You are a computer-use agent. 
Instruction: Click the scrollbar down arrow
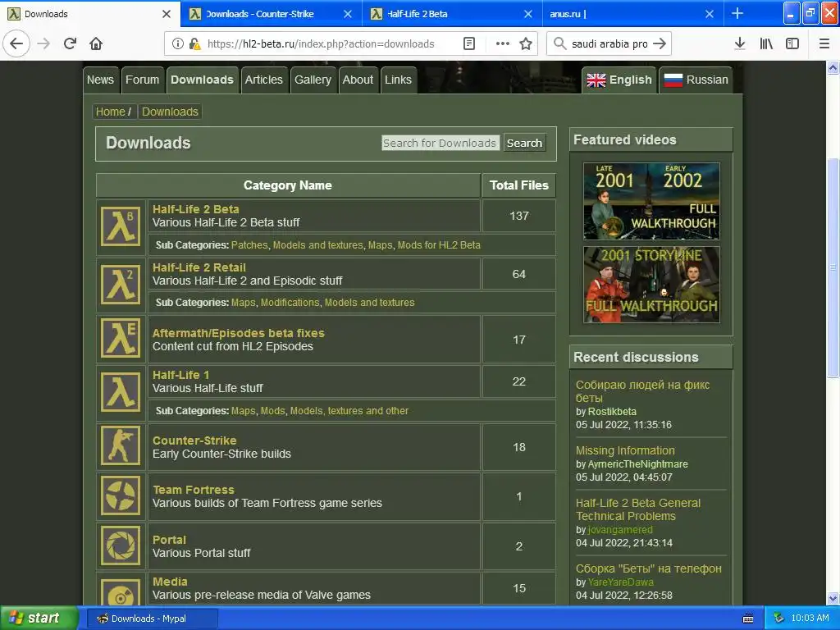833,598
